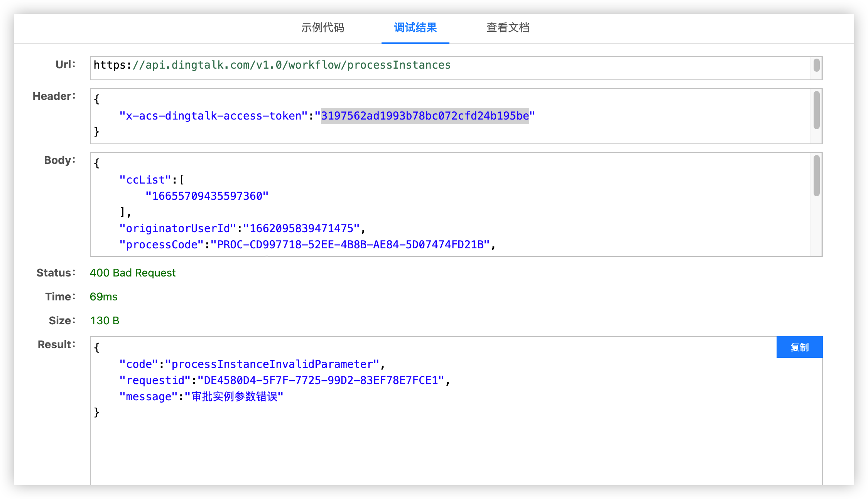Viewport: 868px width, 499px height.
Task: Click the highlighted access token value
Action: point(425,116)
